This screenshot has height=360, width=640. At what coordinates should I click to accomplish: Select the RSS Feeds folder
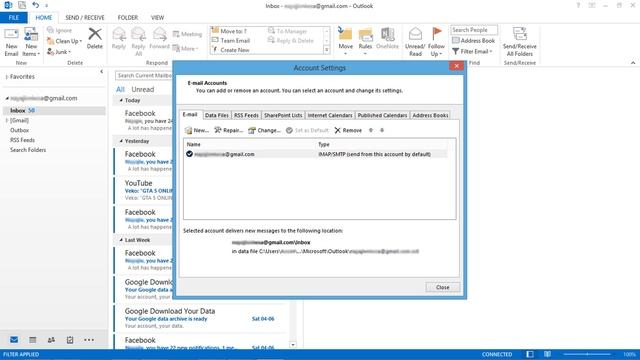pyautogui.click(x=22, y=140)
